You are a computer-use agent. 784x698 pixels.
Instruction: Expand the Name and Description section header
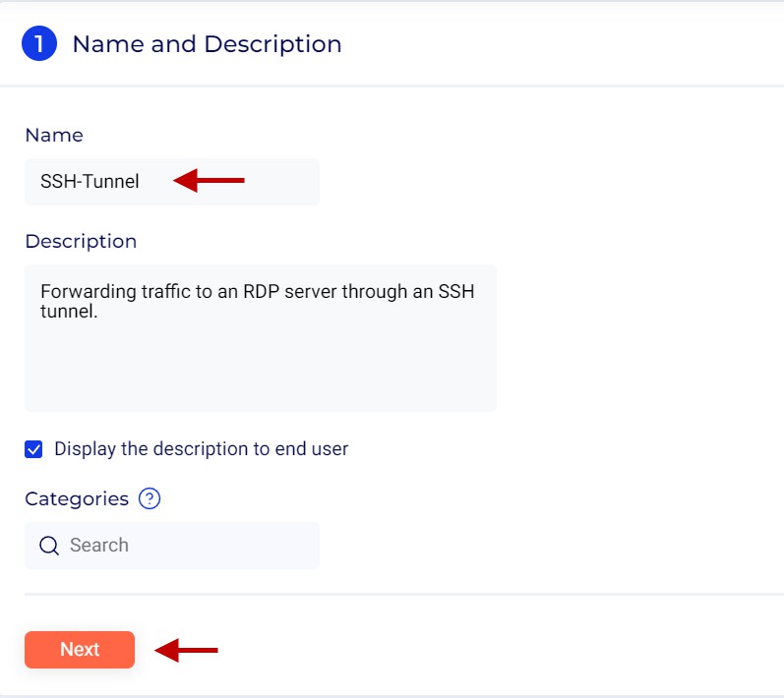pyautogui.click(x=207, y=44)
